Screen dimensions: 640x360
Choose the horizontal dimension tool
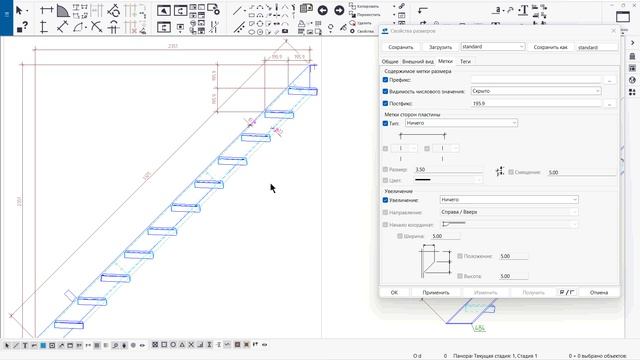click(x=47, y=11)
